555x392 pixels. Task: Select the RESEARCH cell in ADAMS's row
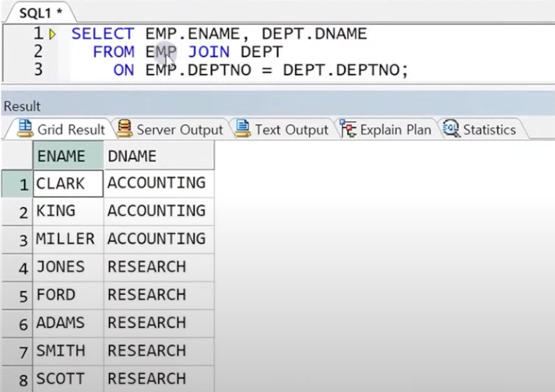[x=159, y=323]
